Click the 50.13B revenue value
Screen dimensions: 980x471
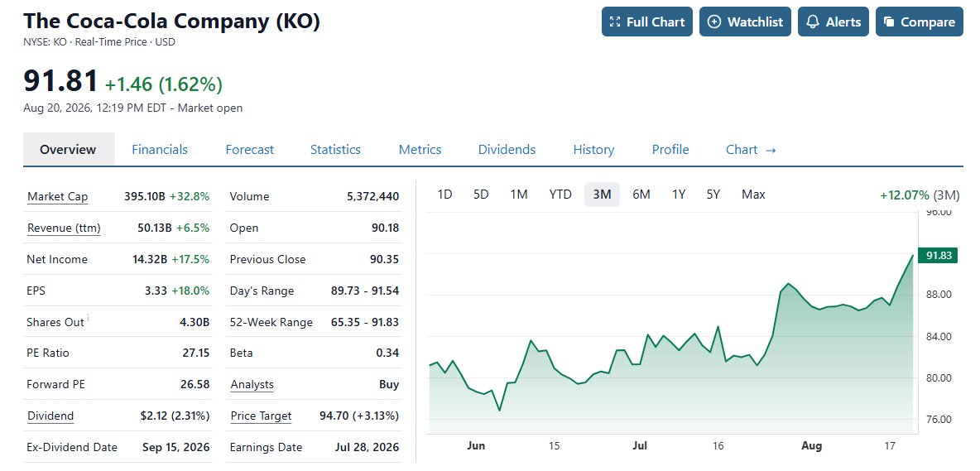click(x=155, y=228)
